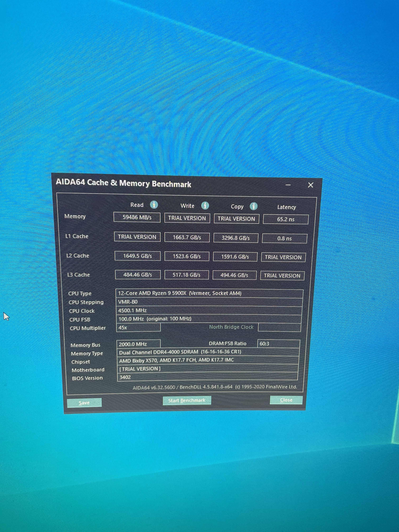Click L2 Cache read 1649.5 GB/s field
Viewport: 399px width, 532px height.
[138, 256]
